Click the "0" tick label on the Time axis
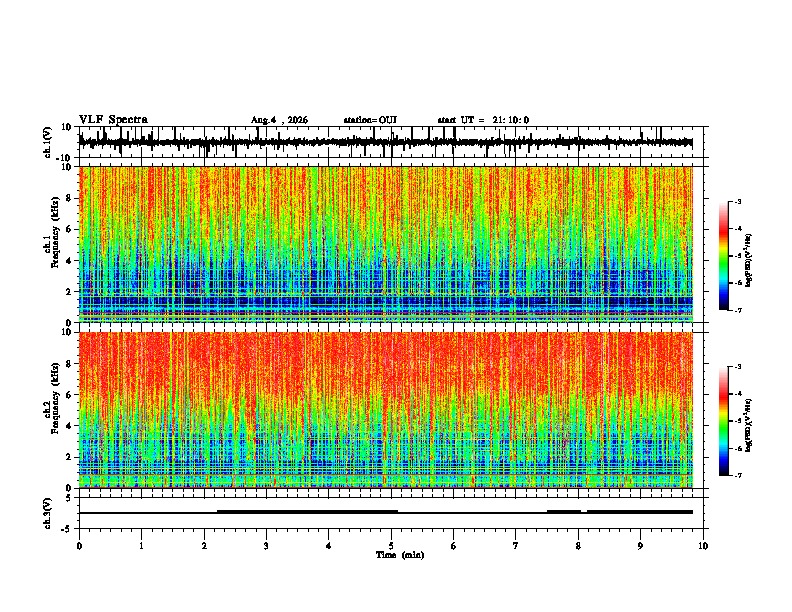Image resolution: width=792 pixels, height=612 pixels. (79, 546)
